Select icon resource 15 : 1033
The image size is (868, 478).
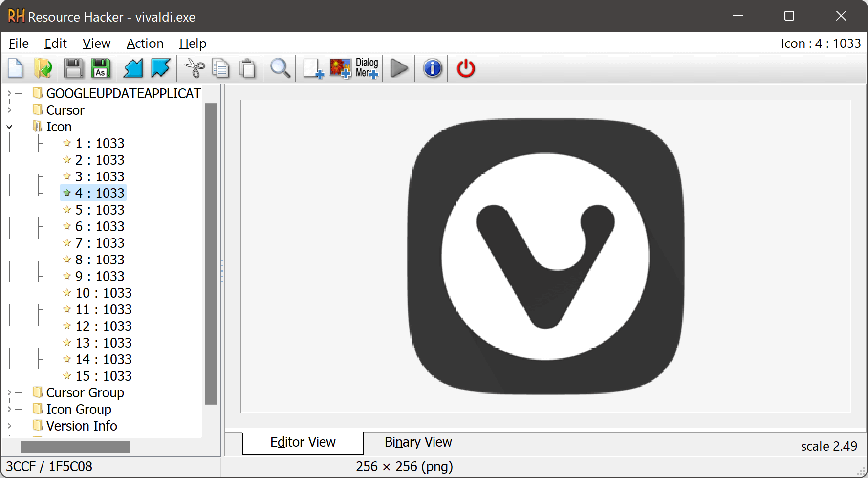103,376
